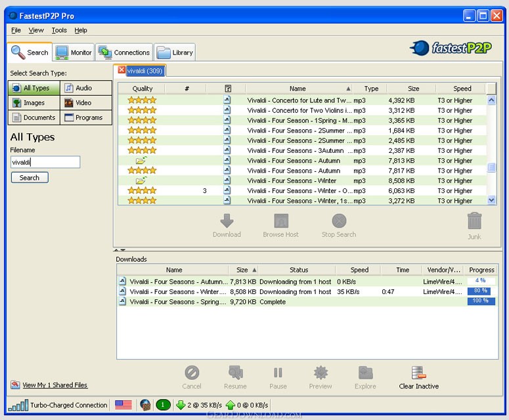Viewport: 509px width, 420px height.
Task: Sort results by the Speed column header
Action: [x=462, y=89]
